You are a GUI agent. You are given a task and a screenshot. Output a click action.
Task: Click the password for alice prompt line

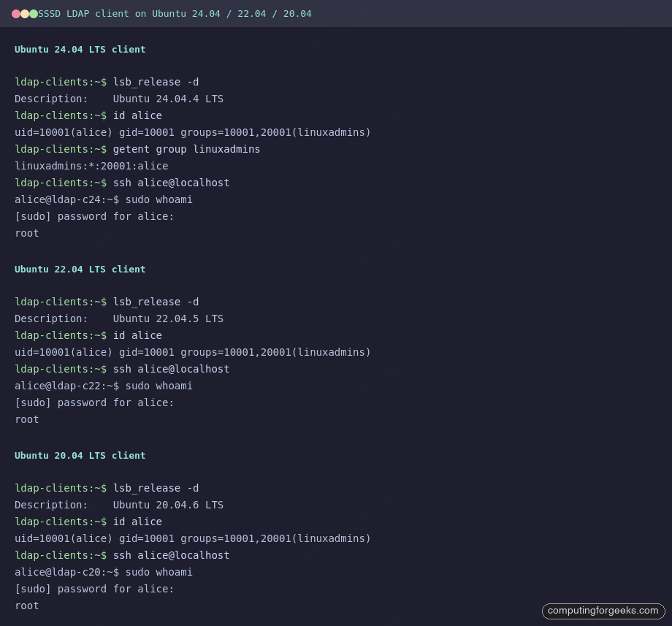93,216
